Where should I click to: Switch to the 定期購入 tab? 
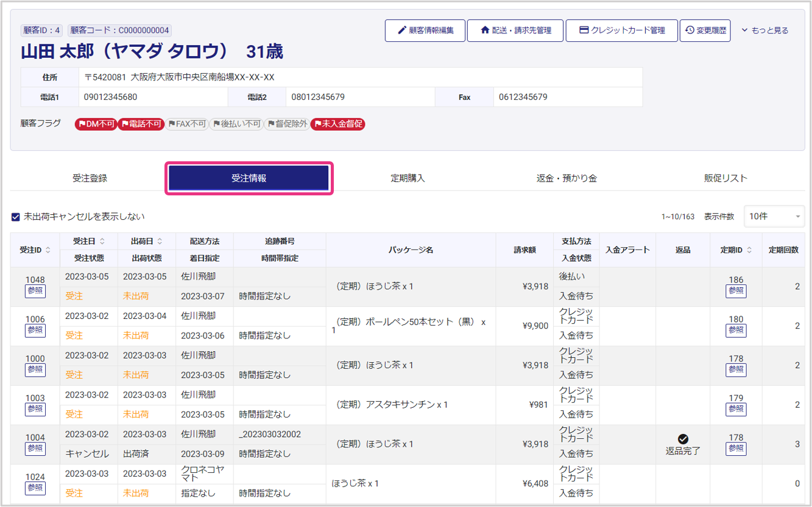pyautogui.click(x=408, y=178)
